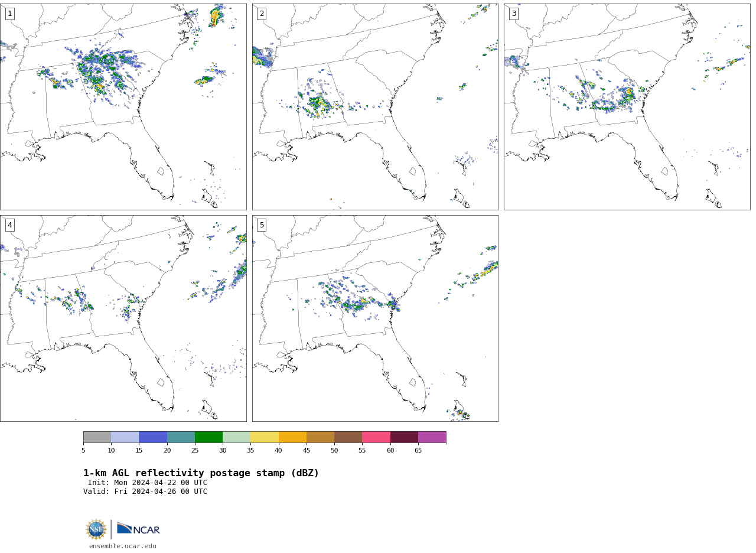
Task: Select the orange 40-45 dBZ swatch
Action: click(x=292, y=437)
